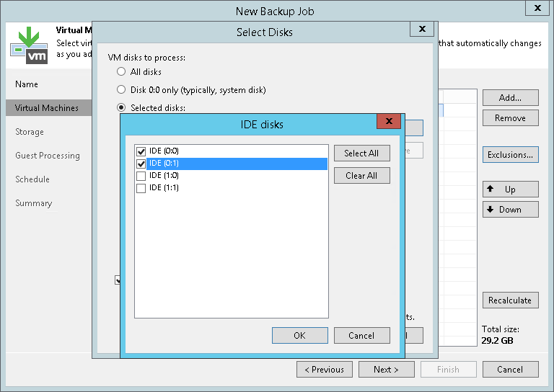Select the All disks radio option
554x392 pixels.
click(121, 71)
